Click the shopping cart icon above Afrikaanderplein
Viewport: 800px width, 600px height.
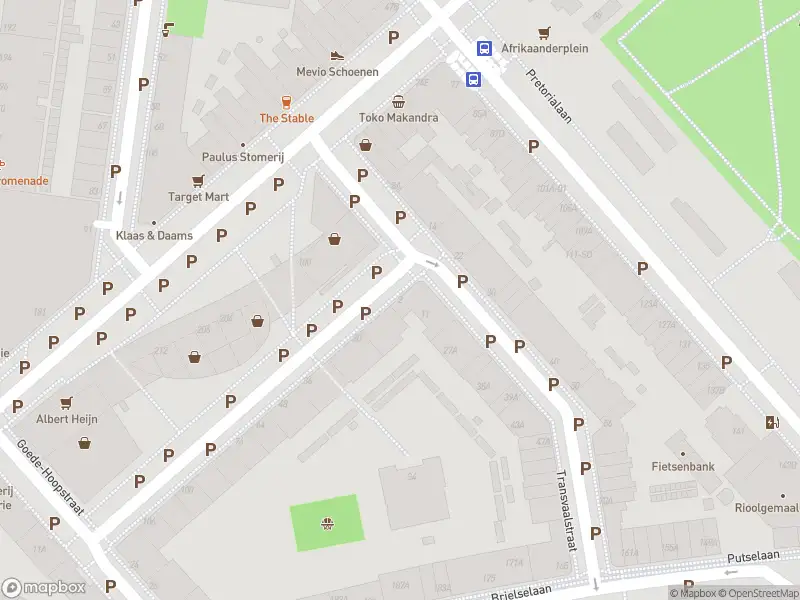tap(544, 33)
